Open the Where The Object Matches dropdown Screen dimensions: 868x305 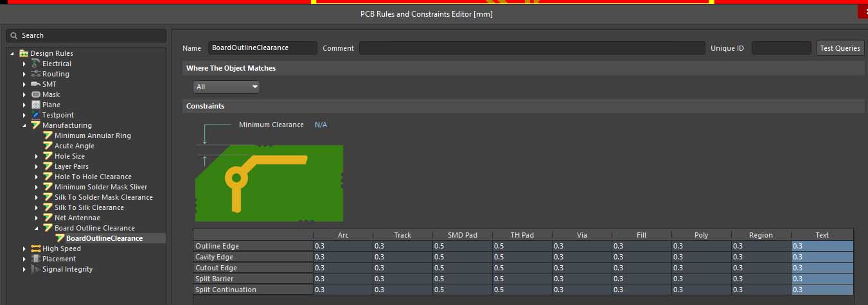pos(226,87)
